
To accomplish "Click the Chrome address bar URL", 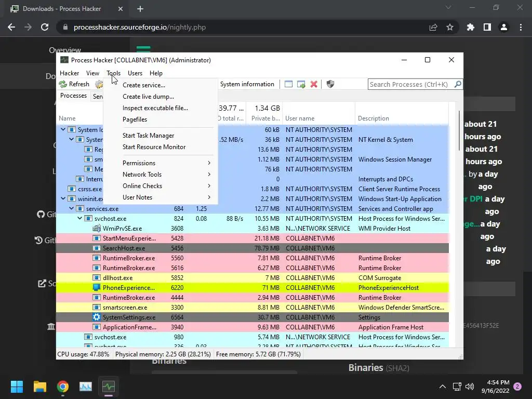I will [139, 27].
